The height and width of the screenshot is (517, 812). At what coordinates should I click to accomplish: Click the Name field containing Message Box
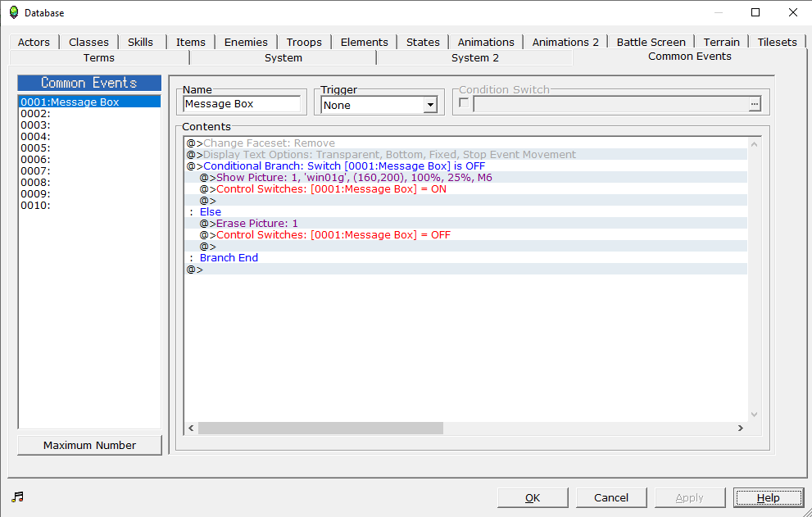(242, 103)
